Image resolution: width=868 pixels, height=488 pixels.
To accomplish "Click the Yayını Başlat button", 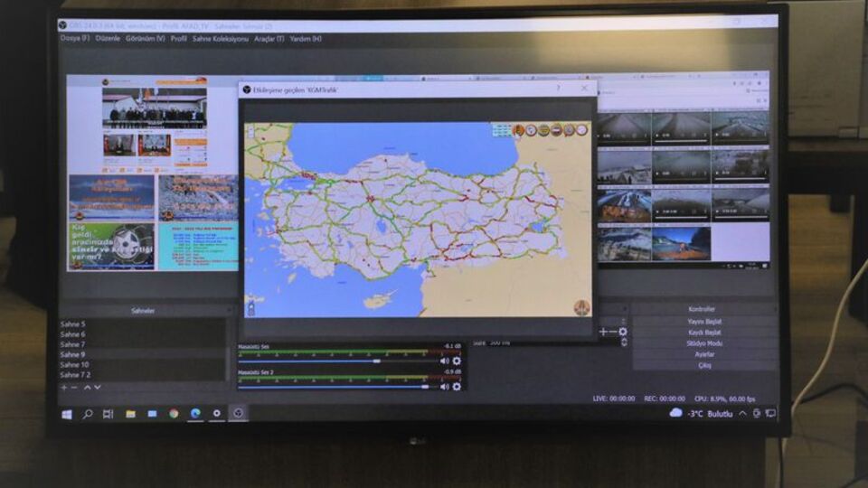I will (x=705, y=321).
